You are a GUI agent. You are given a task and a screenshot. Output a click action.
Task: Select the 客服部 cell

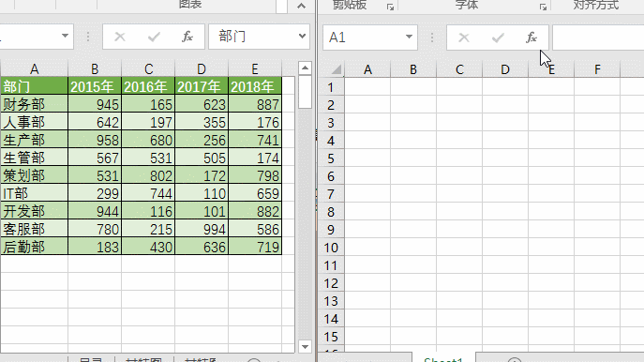(34, 229)
